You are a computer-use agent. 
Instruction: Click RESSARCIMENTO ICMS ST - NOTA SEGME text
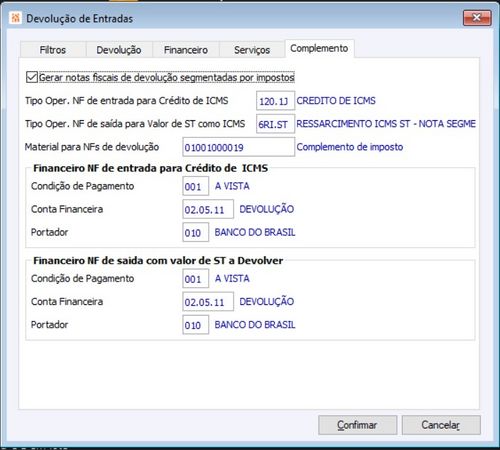pos(386,124)
